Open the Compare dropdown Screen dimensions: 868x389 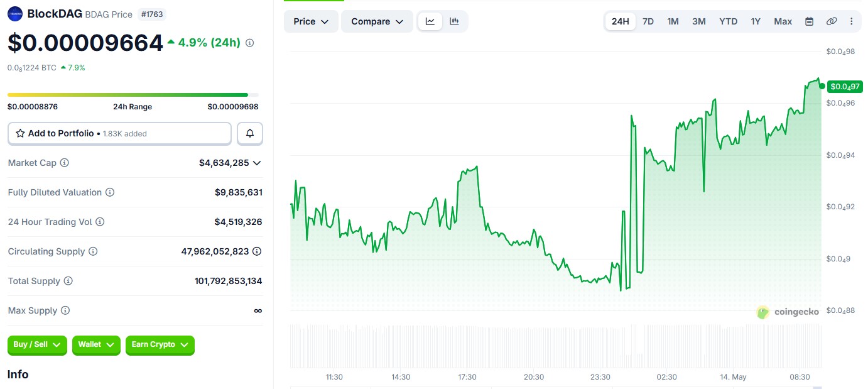pos(377,21)
